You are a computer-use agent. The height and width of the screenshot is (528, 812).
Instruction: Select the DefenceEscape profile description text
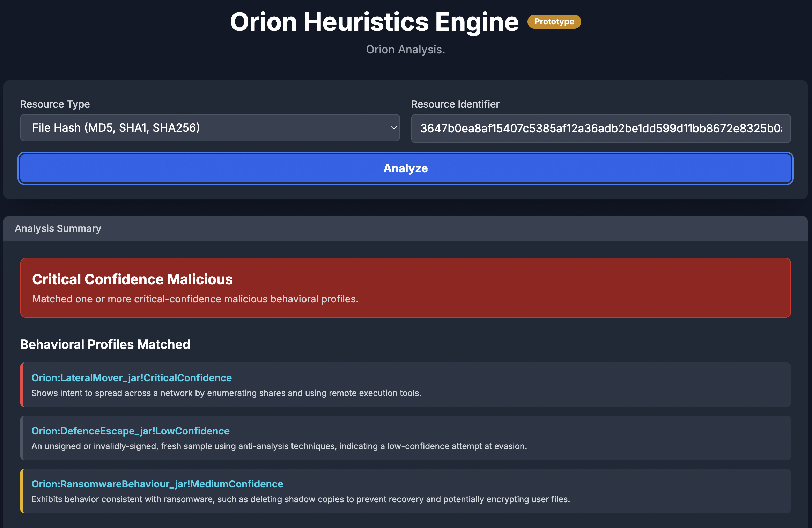(x=279, y=446)
